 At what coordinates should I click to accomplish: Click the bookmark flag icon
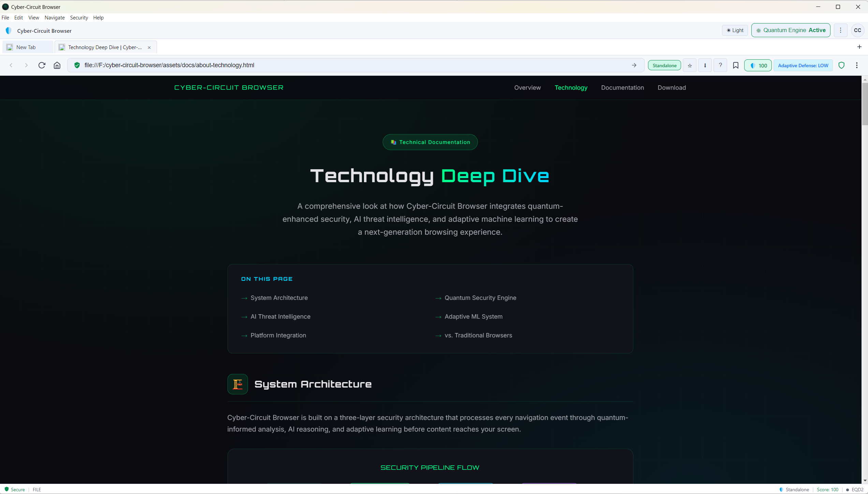(x=736, y=65)
